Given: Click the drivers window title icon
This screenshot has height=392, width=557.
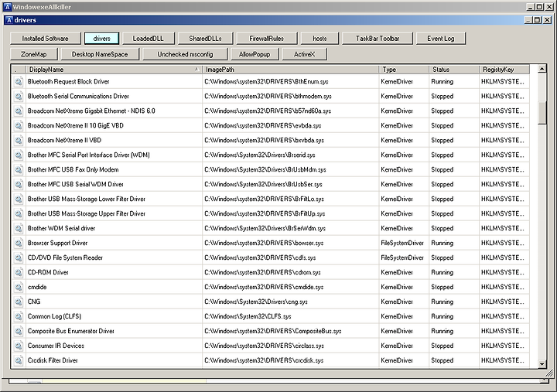Looking at the screenshot, I should [x=9, y=20].
